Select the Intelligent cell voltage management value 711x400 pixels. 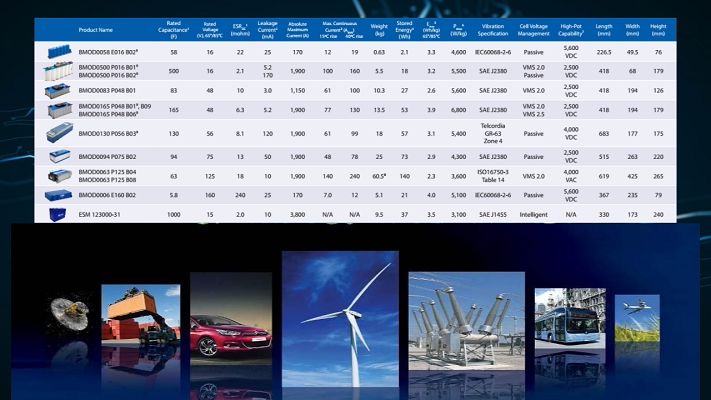click(534, 215)
